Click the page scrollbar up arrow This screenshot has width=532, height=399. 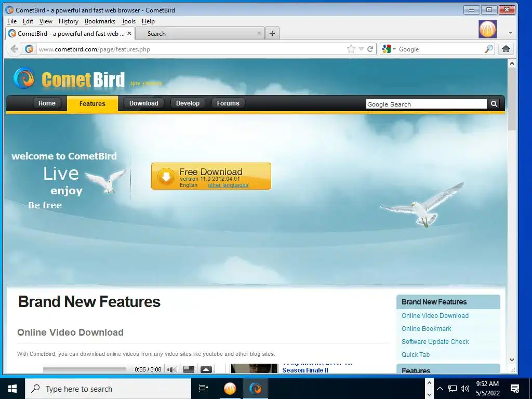[512, 63]
